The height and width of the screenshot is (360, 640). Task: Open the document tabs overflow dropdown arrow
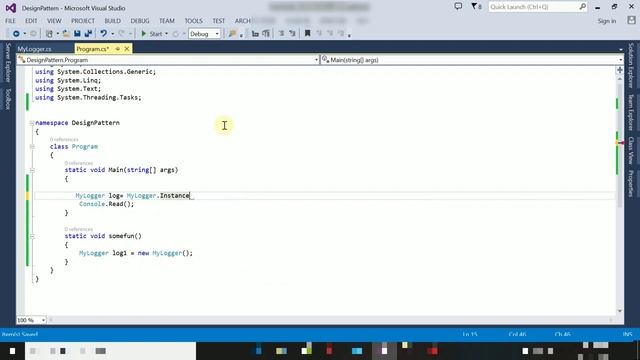(x=621, y=49)
